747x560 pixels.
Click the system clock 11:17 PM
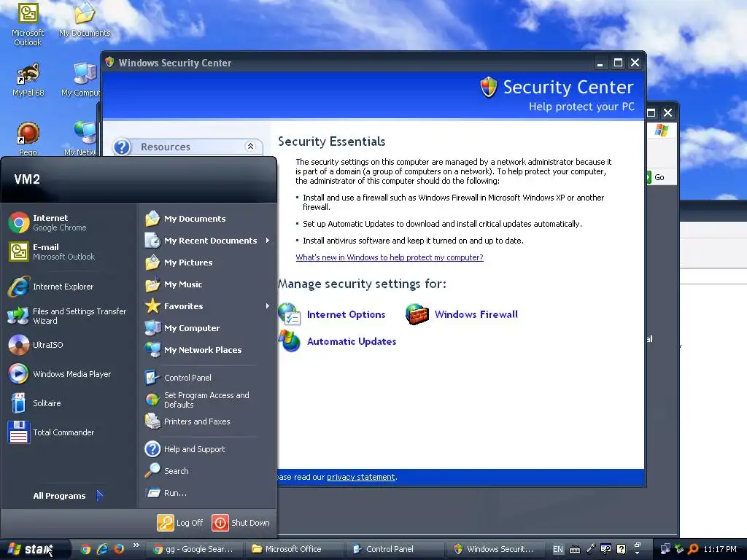click(720, 549)
